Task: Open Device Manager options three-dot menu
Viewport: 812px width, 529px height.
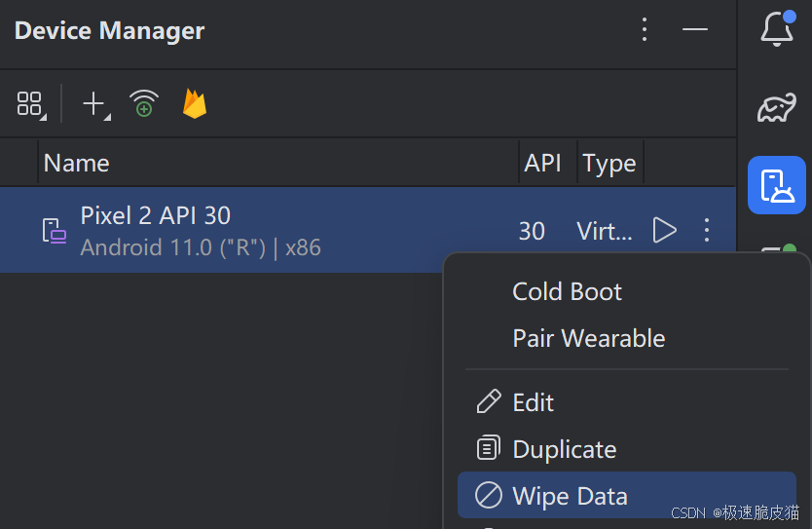Action: (645, 29)
